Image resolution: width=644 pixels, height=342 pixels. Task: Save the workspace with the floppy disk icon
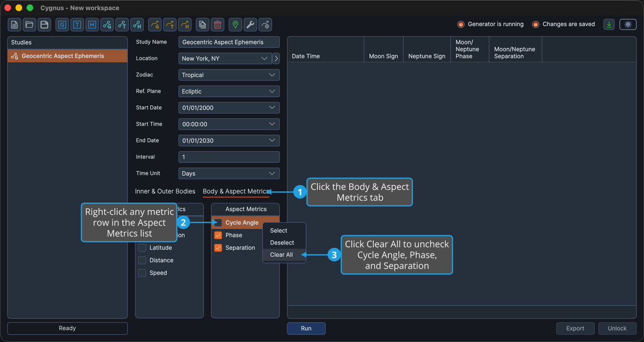click(x=44, y=24)
